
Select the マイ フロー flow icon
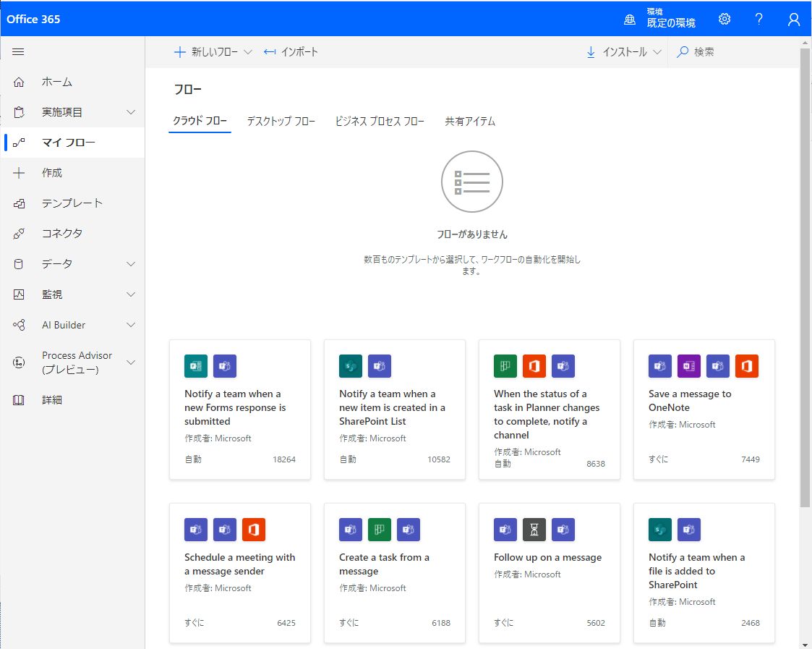(x=19, y=143)
